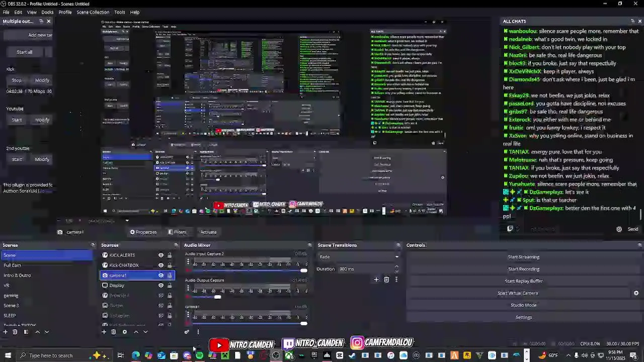Add a scene transition with plus icon

pyautogui.click(x=376, y=280)
